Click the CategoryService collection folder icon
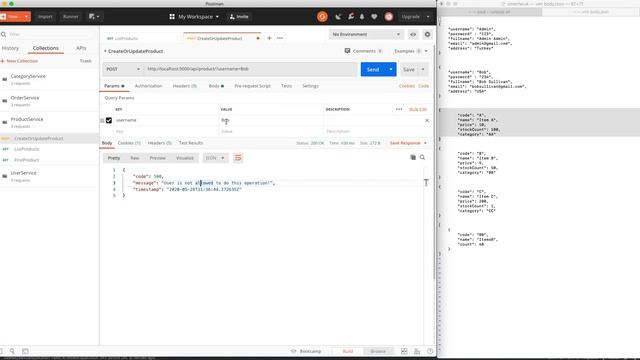This screenshot has width=640, height=360. (5, 79)
